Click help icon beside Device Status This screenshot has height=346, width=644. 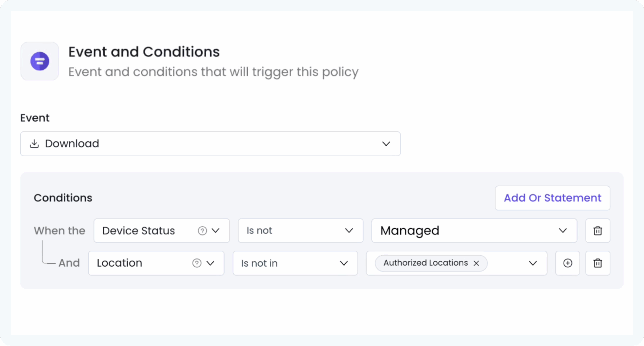click(202, 231)
